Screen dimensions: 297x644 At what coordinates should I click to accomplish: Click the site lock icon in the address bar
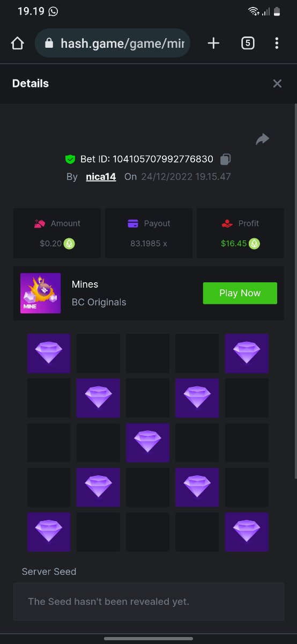click(49, 43)
